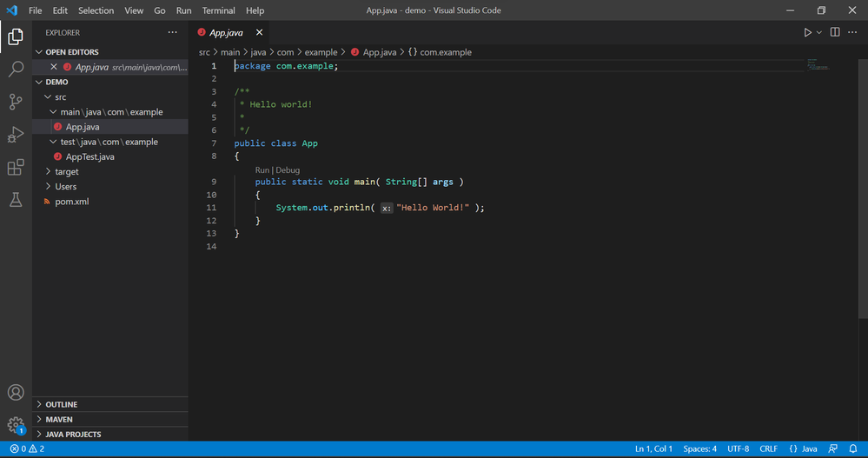The image size is (868, 458).
Task: Click the Ln 1, Col 1 status item
Action: point(653,448)
